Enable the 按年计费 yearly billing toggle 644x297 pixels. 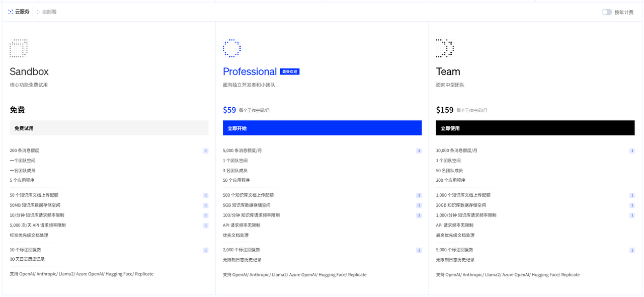pos(607,12)
